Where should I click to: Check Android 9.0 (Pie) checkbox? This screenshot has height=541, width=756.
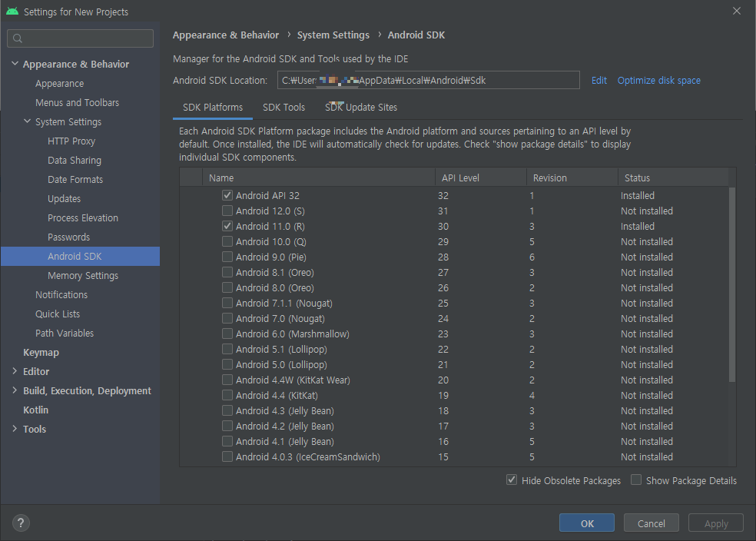[x=227, y=257]
